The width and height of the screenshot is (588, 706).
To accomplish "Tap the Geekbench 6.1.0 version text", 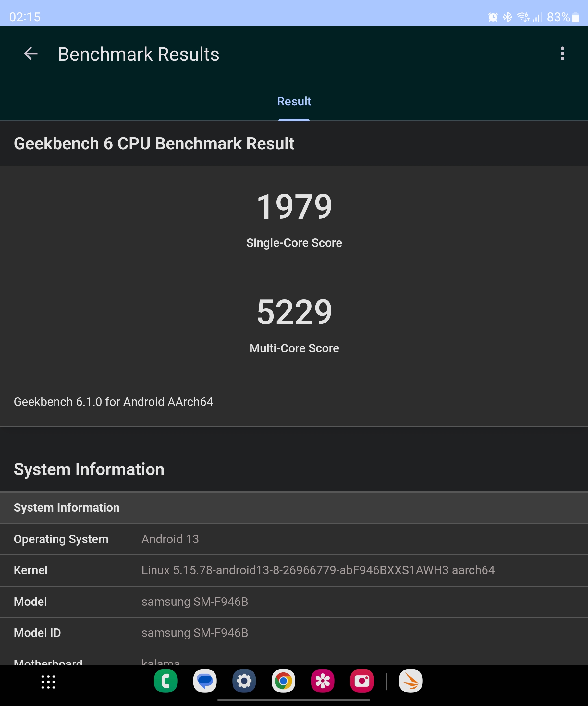I will (113, 402).
